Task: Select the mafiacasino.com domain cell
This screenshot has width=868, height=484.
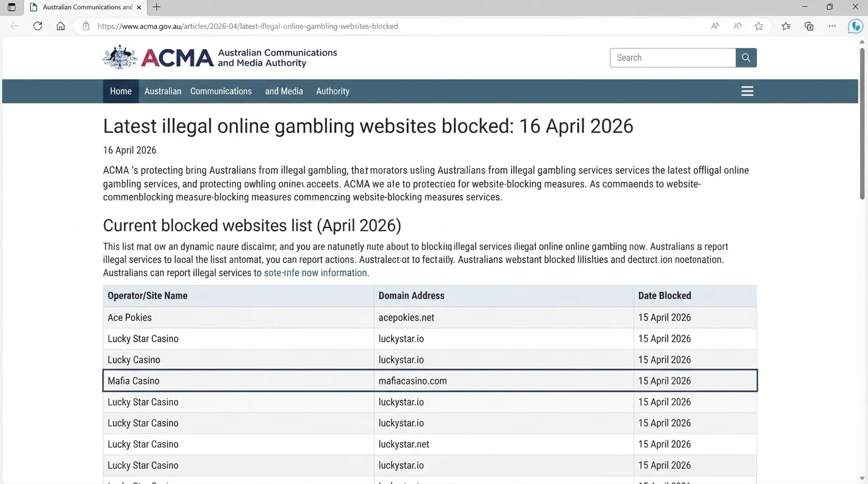Action: [x=504, y=381]
